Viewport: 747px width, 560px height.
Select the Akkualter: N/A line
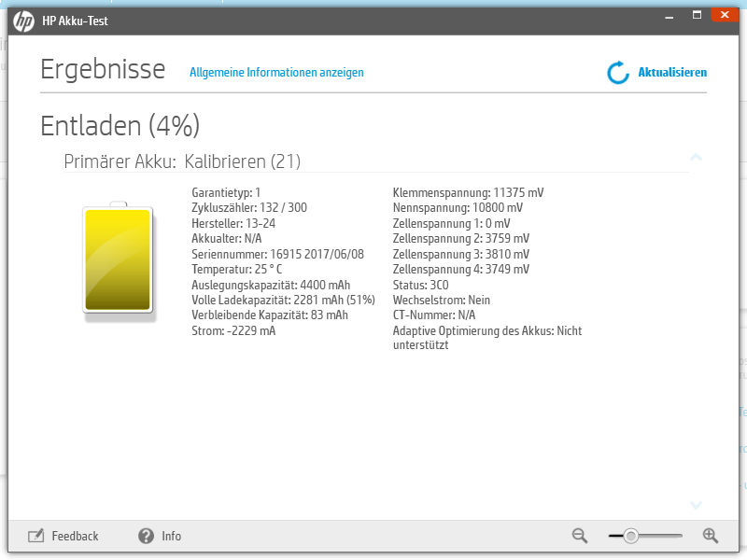click(x=227, y=238)
